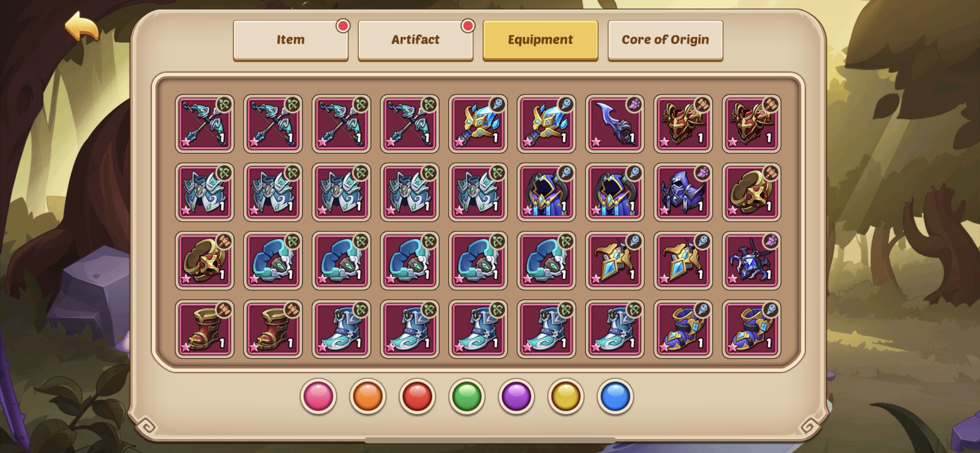
Task: Select the first teal winged chest armor
Action: coord(204,192)
